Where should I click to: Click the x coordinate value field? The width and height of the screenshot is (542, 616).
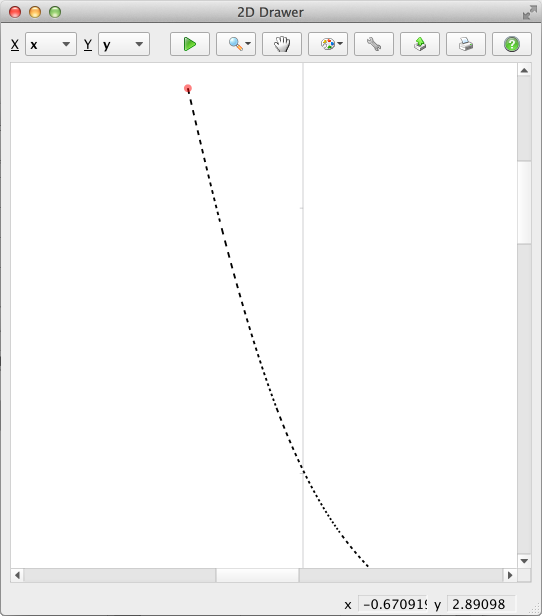point(393,604)
